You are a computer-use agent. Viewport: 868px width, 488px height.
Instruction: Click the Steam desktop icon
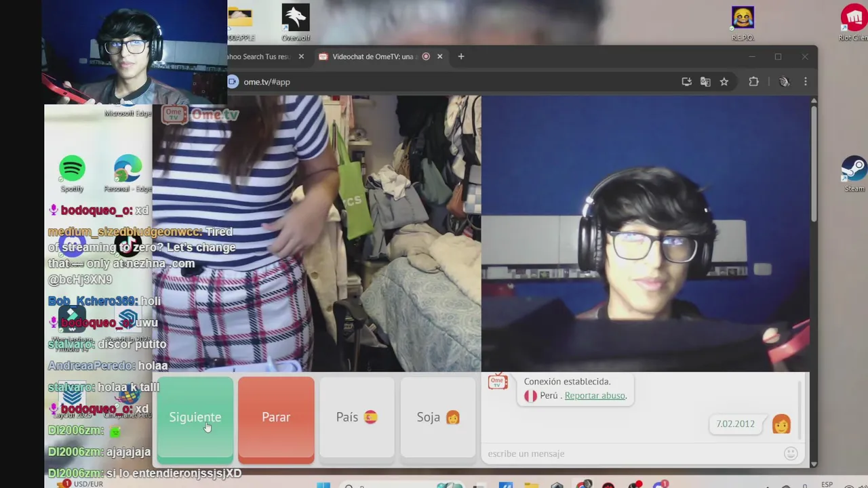[x=854, y=175]
